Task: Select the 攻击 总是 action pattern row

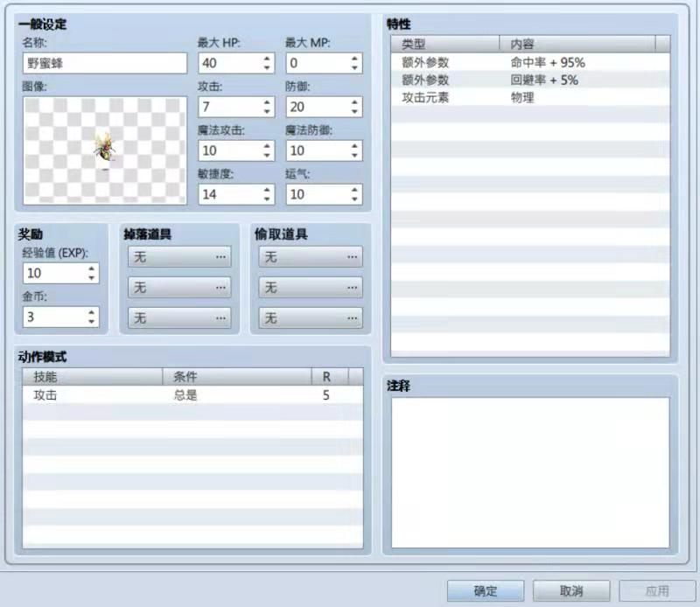Action: click(192, 395)
